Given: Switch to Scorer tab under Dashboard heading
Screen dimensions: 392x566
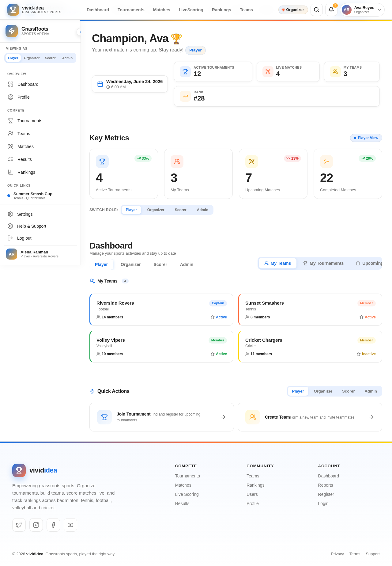Looking at the screenshot, I should (160, 264).
